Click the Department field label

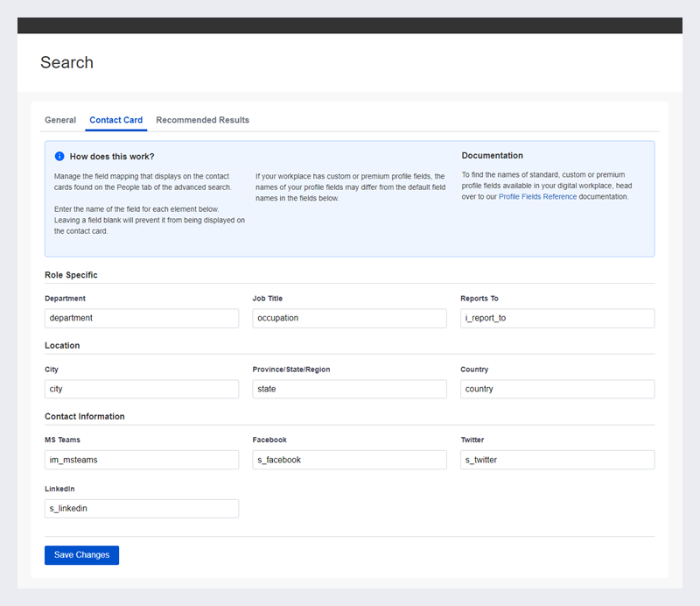coord(65,299)
